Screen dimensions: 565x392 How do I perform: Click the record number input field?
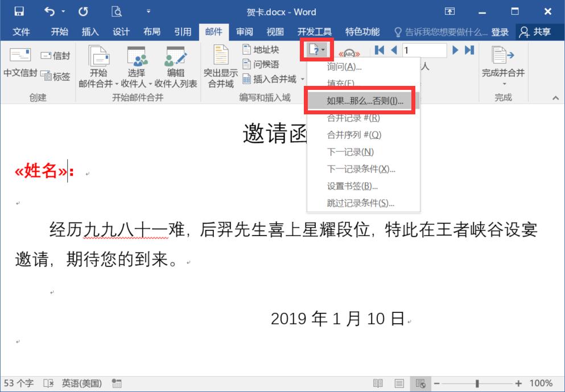point(424,50)
